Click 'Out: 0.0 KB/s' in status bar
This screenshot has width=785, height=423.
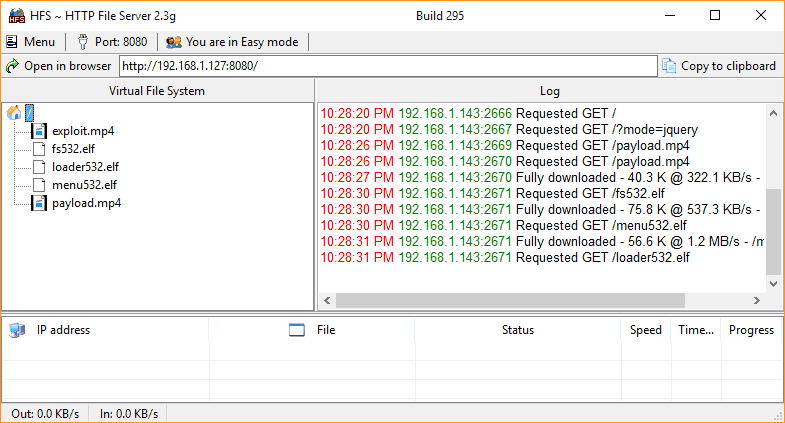[x=45, y=414]
